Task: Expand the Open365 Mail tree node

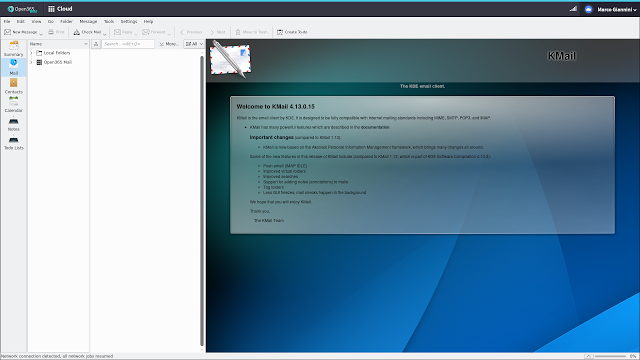Action: tap(31, 62)
